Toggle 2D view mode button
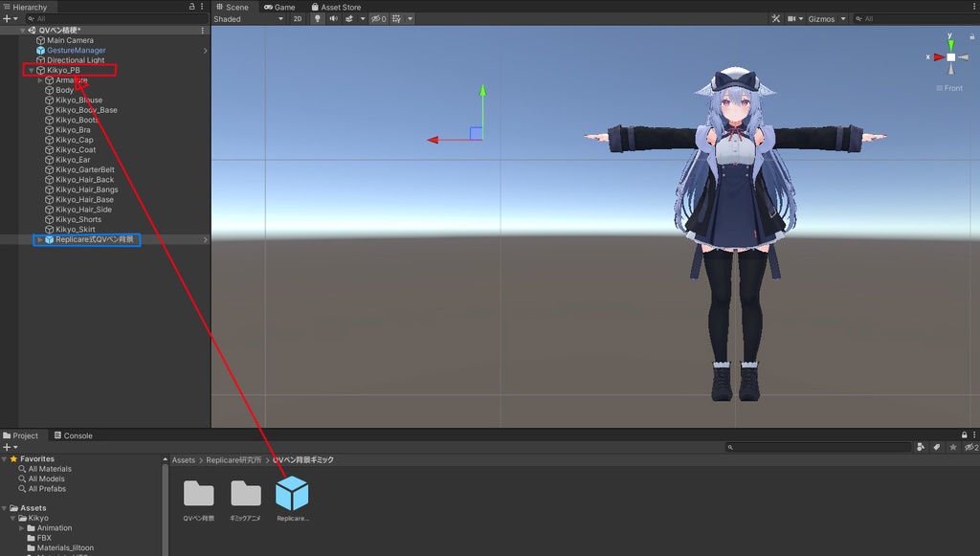This screenshot has height=556, width=980. [298, 19]
